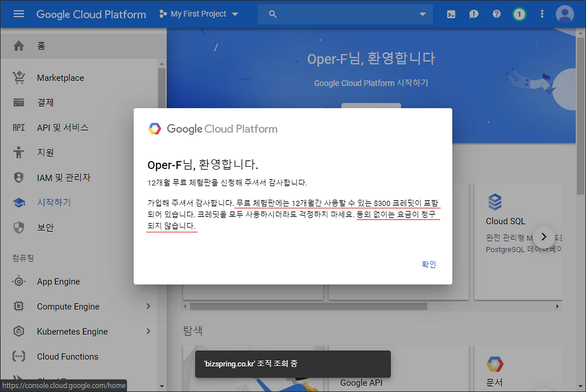Open the My First Project dropdown

tap(199, 14)
